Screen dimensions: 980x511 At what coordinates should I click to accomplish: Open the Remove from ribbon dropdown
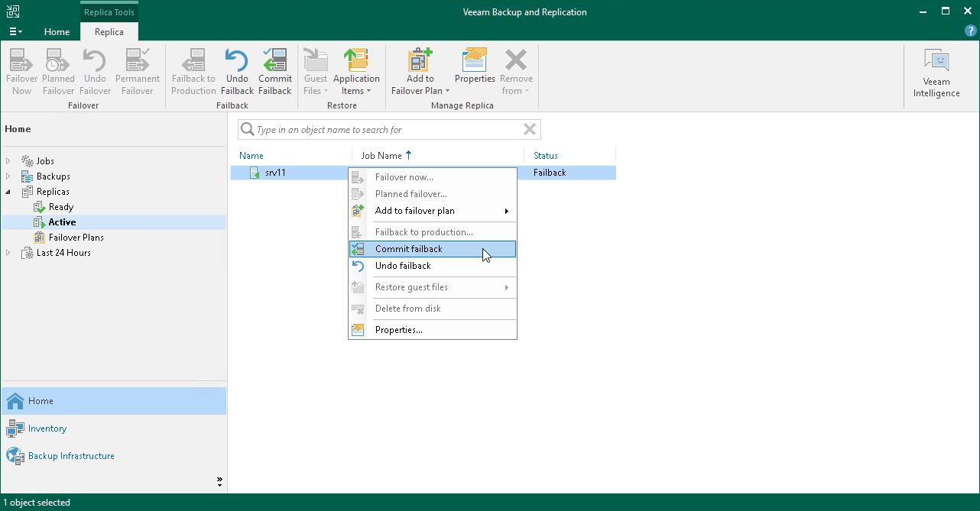(x=516, y=72)
